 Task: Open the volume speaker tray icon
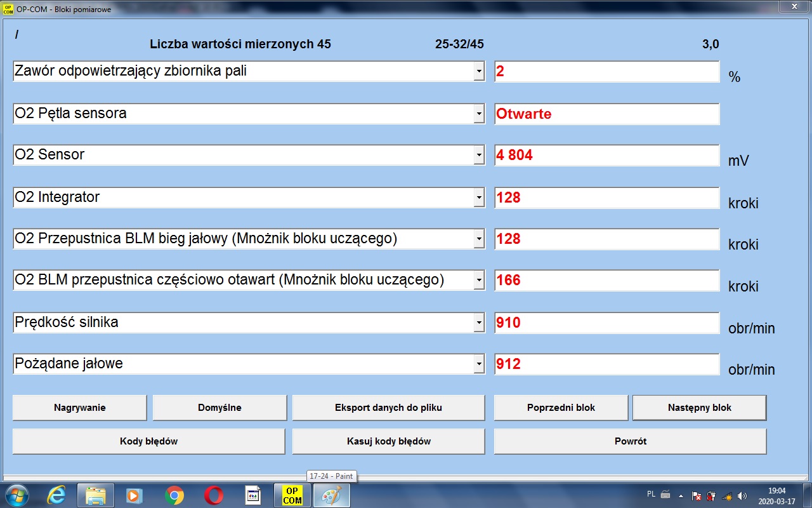742,495
